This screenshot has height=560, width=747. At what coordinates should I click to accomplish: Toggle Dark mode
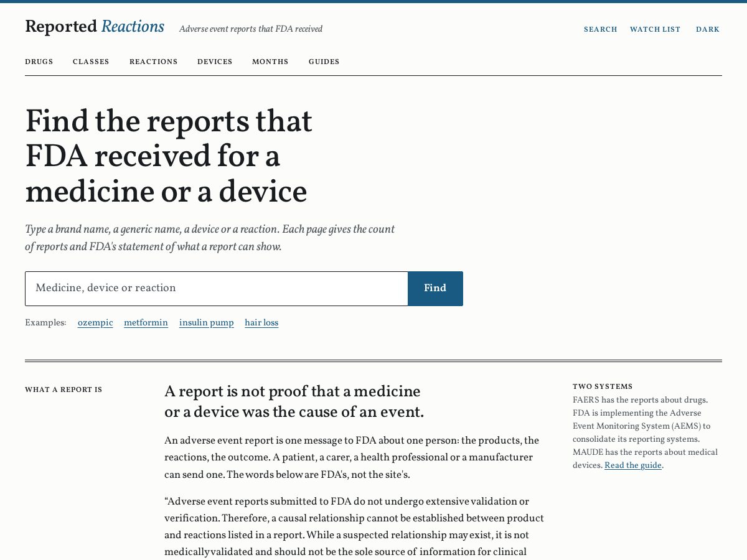(x=708, y=29)
